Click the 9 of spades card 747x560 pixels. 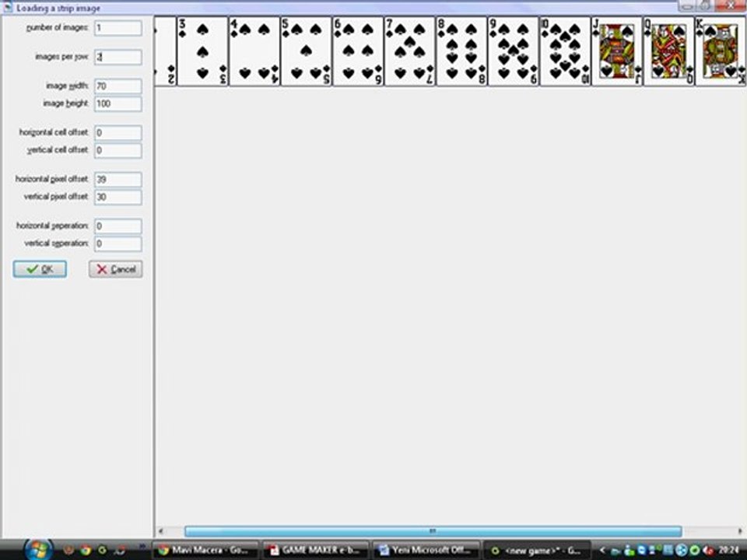tap(514, 51)
